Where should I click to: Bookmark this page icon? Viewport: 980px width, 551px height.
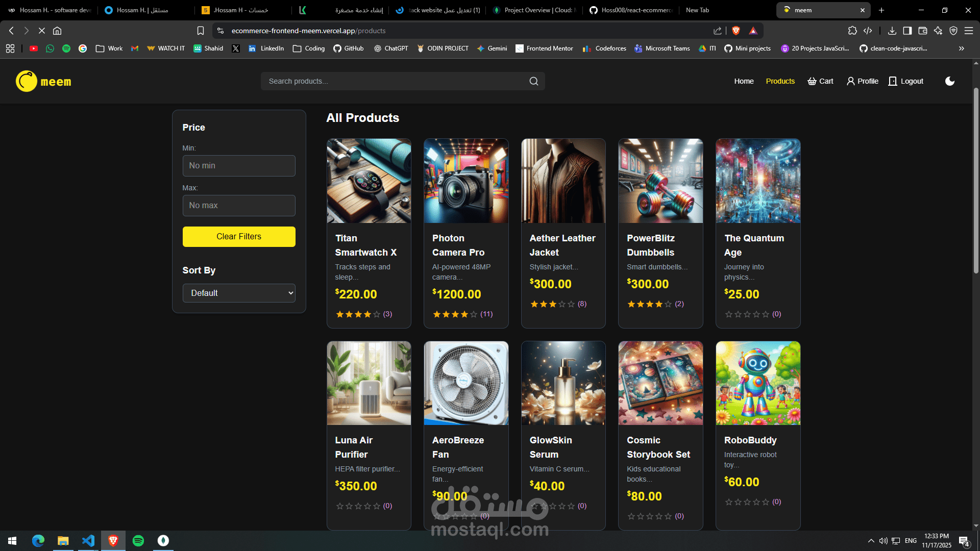click(x=201, y=31)
